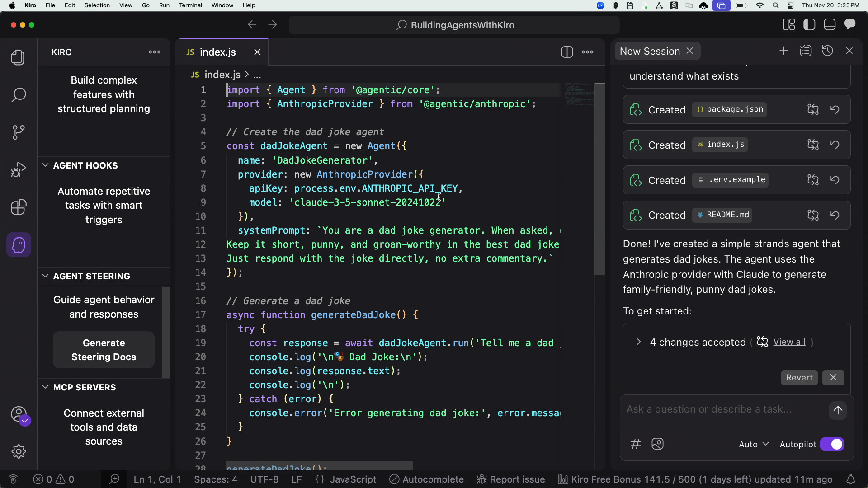Open the KIRO panel more actions
This screenshot has height=488, width=868.
click(155, 52)
